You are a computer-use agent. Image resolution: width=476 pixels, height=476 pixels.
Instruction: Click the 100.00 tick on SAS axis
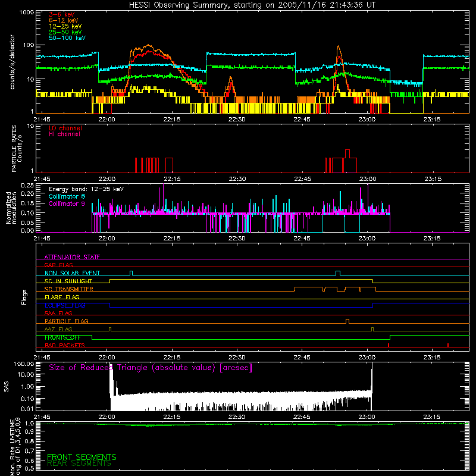(x=24, y=364)
